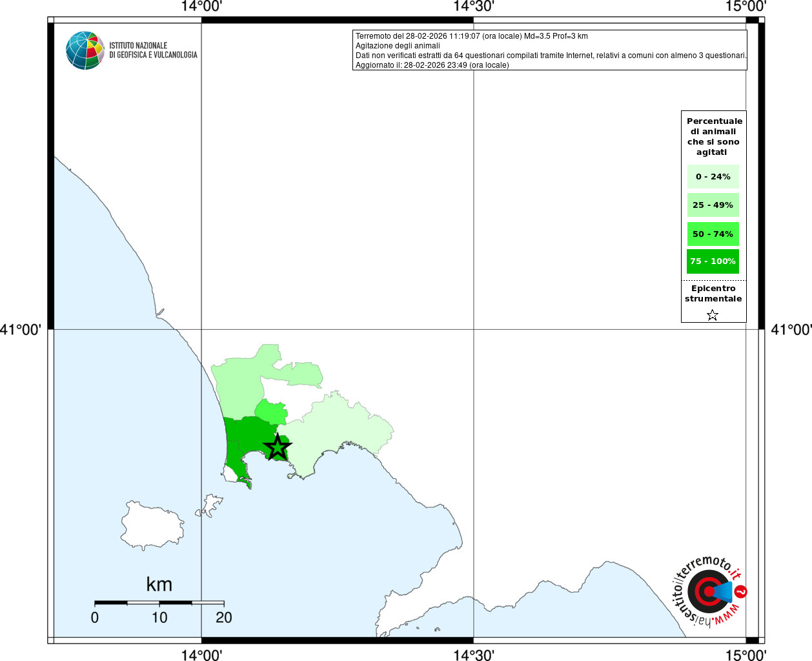Viewport: 812px width, 661px height.
Task: Click the 'Dati non verificati estratti da 64 questionari' line
Action: pos(551,56)
